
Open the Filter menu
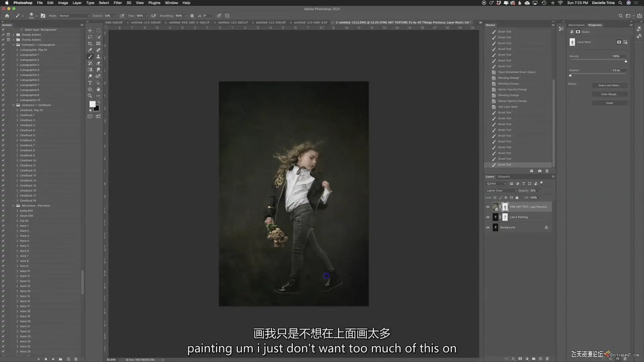pyautogui.click(x=117, y=3)
